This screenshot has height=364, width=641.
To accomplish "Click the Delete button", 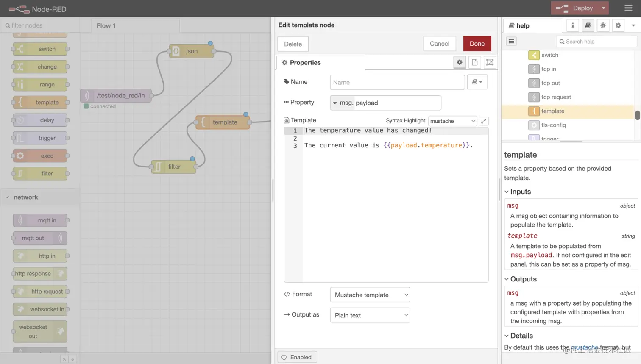I will click(x=293, y=44).
